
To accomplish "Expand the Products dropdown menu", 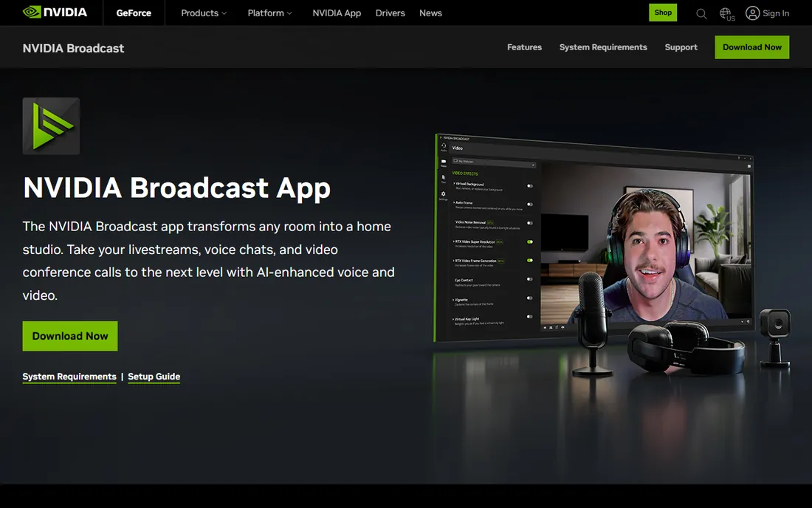I will point(204,13).
